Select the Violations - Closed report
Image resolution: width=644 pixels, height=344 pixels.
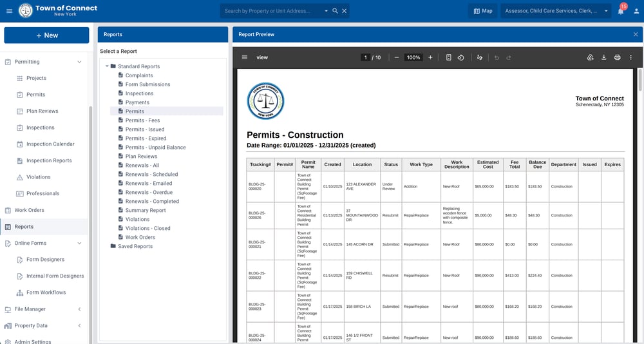(147, 228)
